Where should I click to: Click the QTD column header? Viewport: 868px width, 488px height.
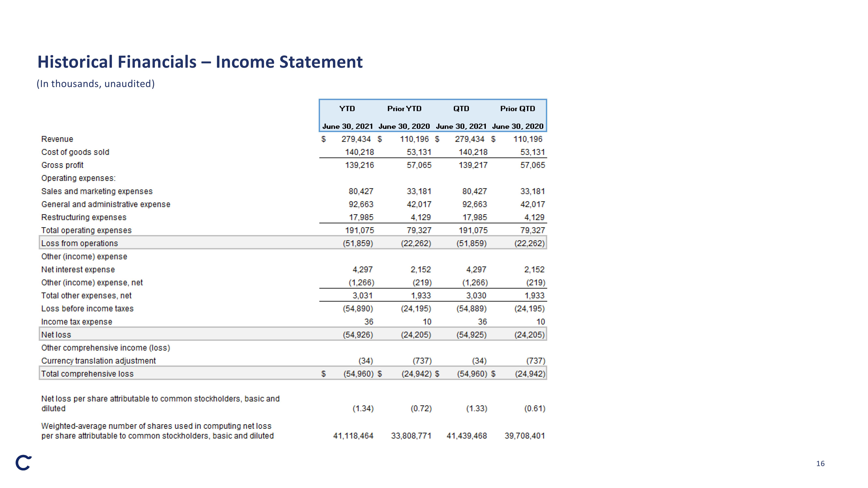(461, 109)
